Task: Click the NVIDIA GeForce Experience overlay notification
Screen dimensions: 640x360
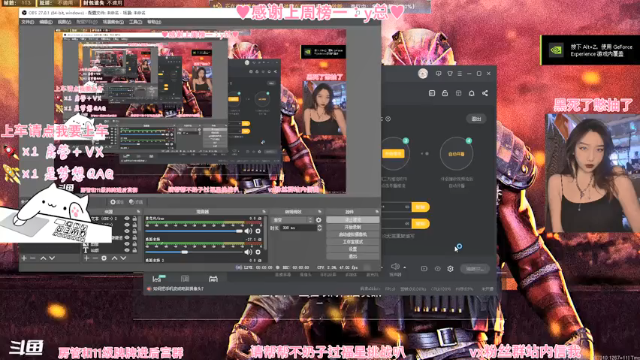Action: pos(590,50)
